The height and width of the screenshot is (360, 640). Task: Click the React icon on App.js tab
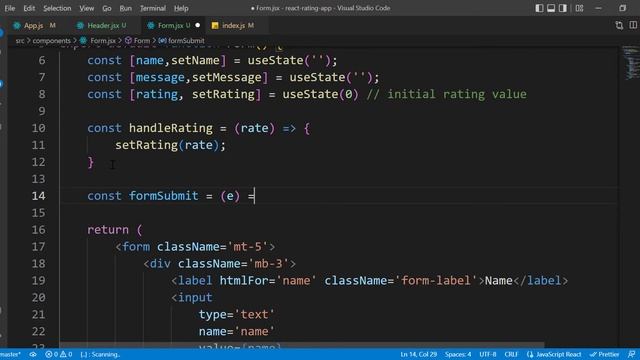click(x=17, y=25)
